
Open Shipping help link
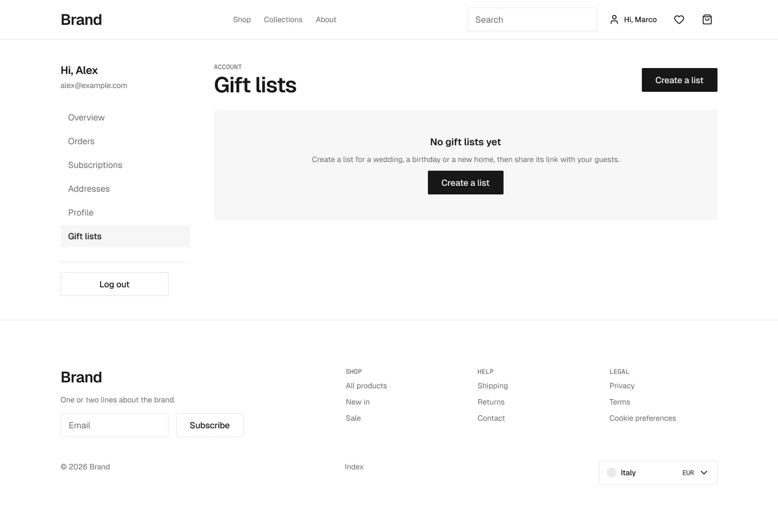493,386
